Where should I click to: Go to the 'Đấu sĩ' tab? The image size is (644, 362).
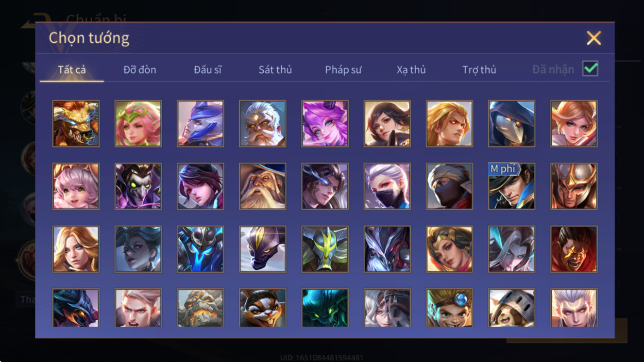207,69
